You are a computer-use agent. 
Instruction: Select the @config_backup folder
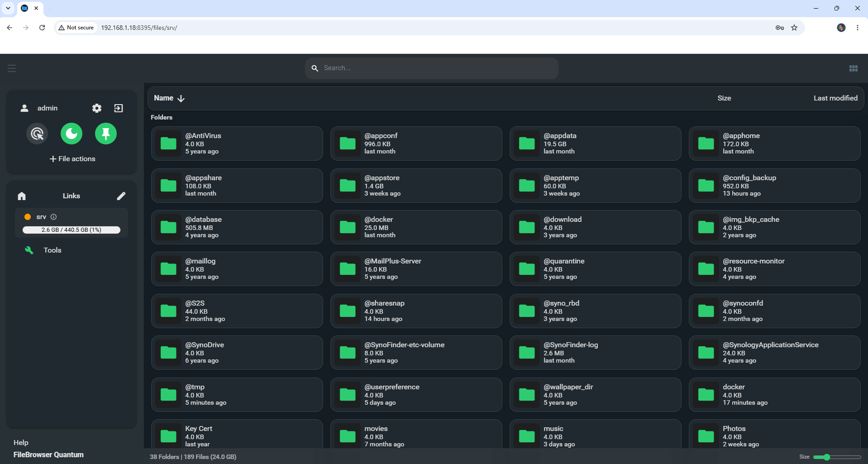775,186
